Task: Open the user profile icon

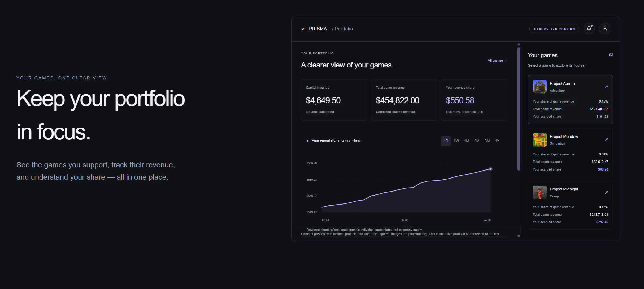Action: tap(605, 29)
